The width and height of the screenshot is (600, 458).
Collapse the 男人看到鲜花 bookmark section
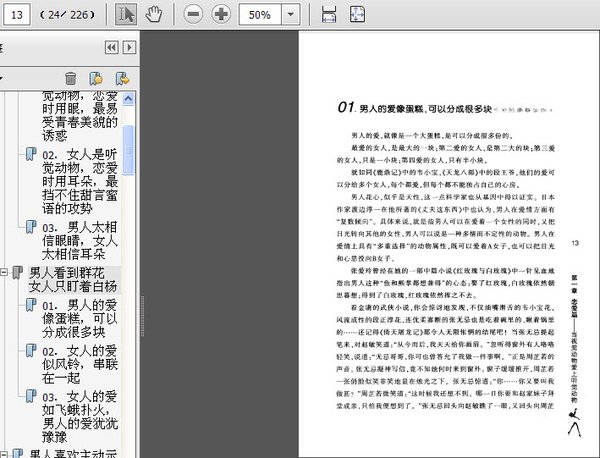(7, 272)
